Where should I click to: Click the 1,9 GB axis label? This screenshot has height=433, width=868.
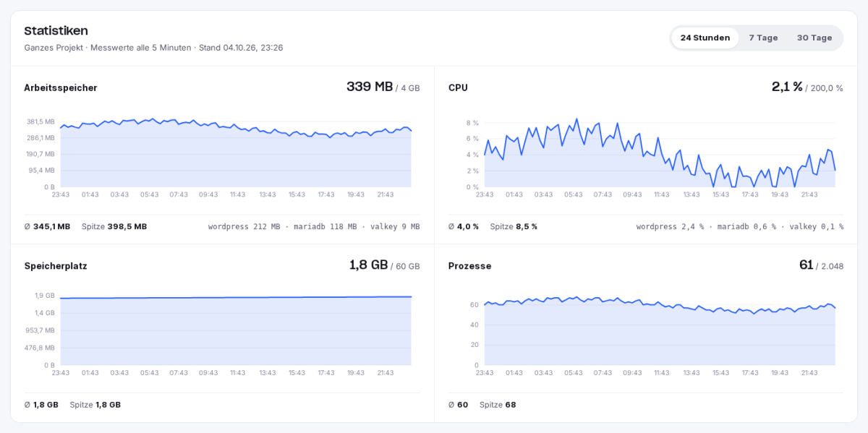[x=45, y=296]
